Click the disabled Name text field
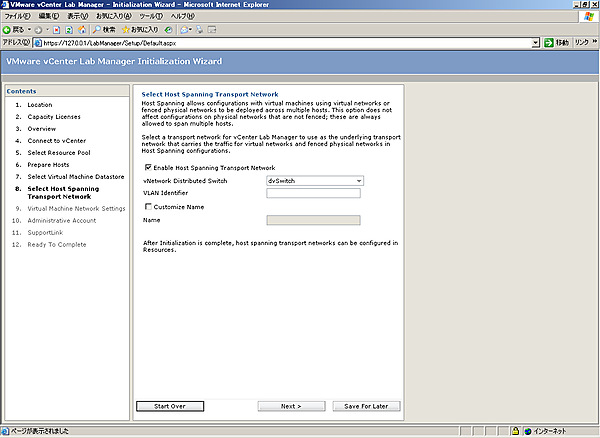600x438 pixels. 313,220
